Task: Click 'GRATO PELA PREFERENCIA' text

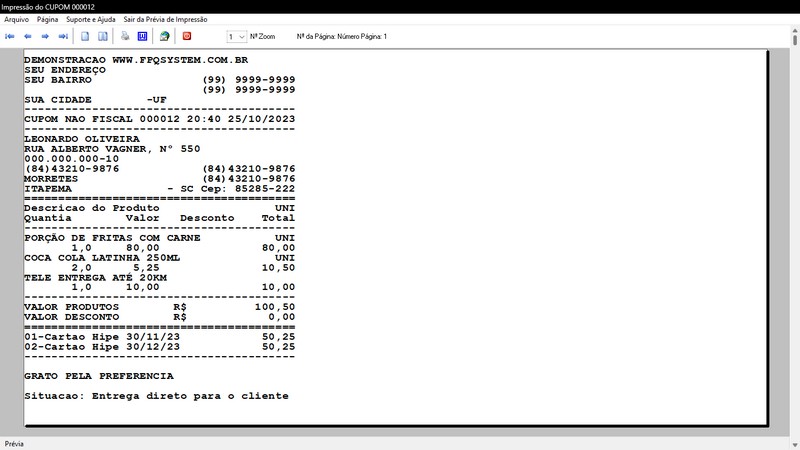Action: point(99,376)
